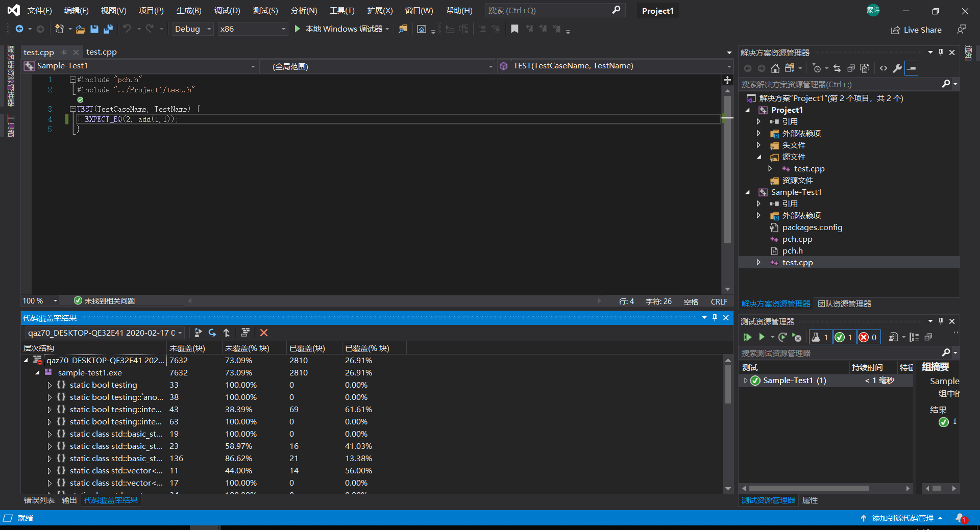Open the Debug configuration dropdown
The image size is (980, 530).
coord(192,29)
